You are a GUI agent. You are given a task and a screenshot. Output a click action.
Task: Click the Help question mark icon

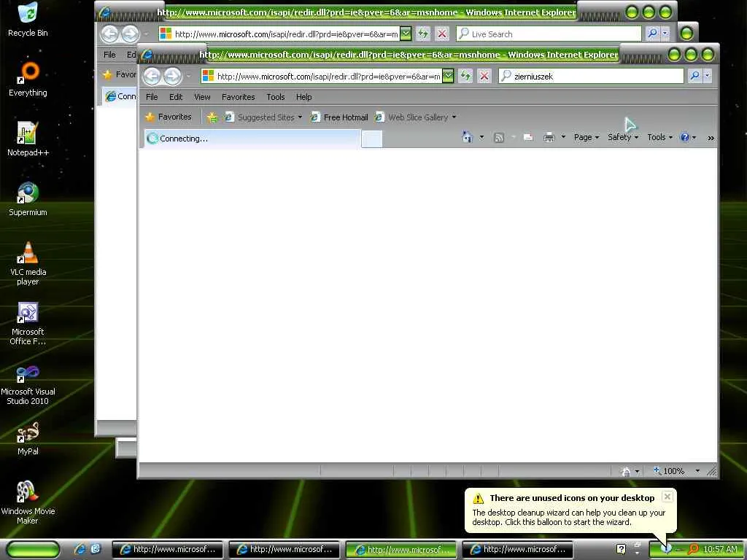(685, 137)
